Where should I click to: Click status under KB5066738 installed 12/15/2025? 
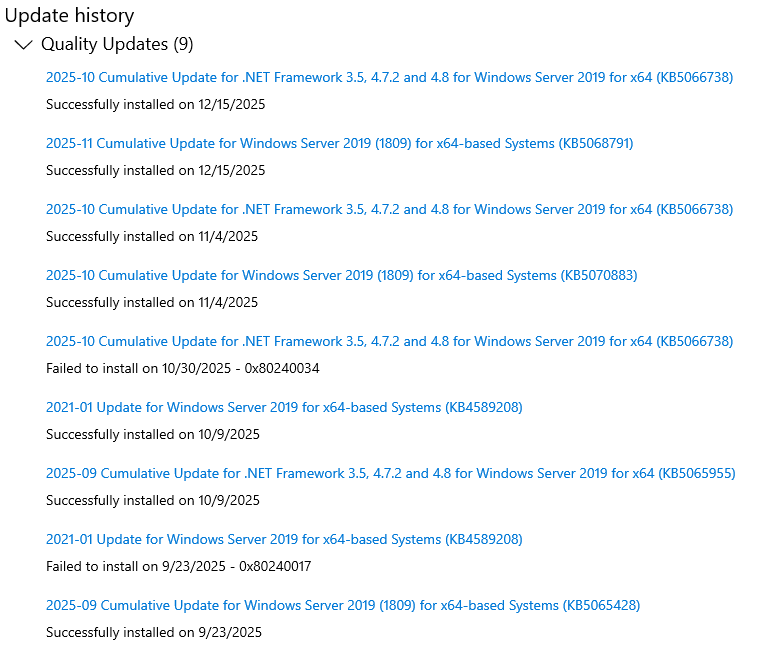pos(155,104)
